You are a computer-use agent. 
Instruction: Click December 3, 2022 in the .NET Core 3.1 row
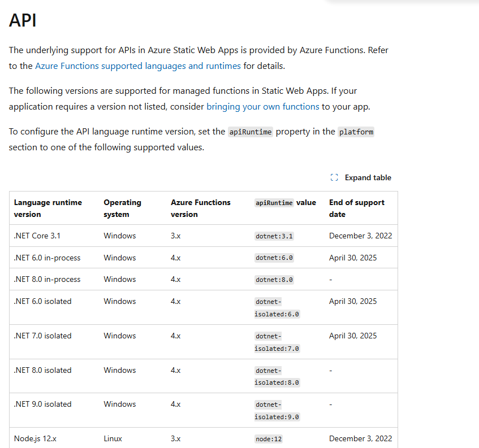(360, 236)
